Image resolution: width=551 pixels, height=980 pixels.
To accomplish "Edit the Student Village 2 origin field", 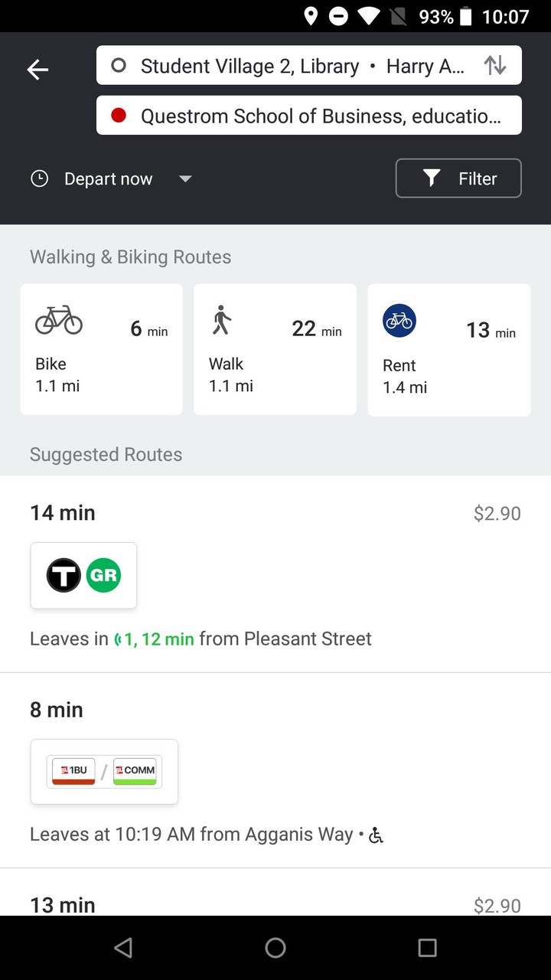I will point(291,66).
